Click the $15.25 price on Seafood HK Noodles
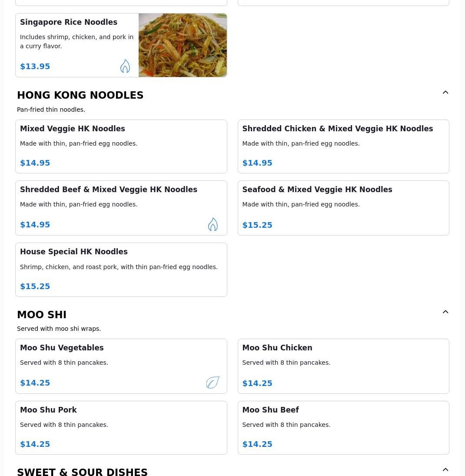 pyautogui.click(x=257, y=225)
